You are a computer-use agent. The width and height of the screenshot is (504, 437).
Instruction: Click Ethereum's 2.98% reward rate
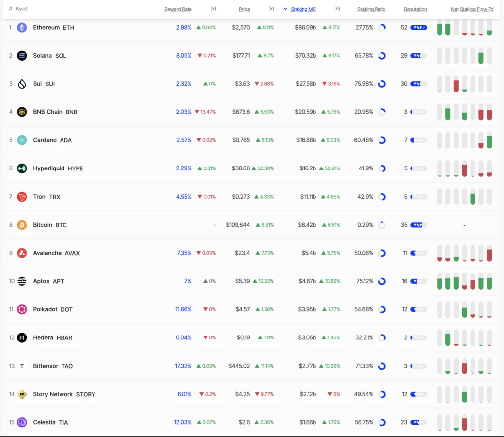click(x=184, y=28)
